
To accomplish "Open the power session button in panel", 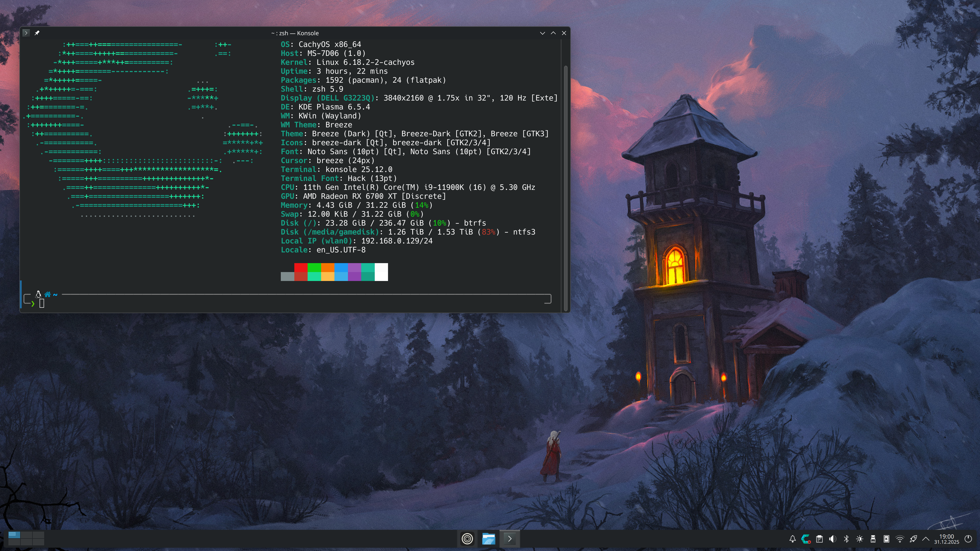I will coord(969,539).
